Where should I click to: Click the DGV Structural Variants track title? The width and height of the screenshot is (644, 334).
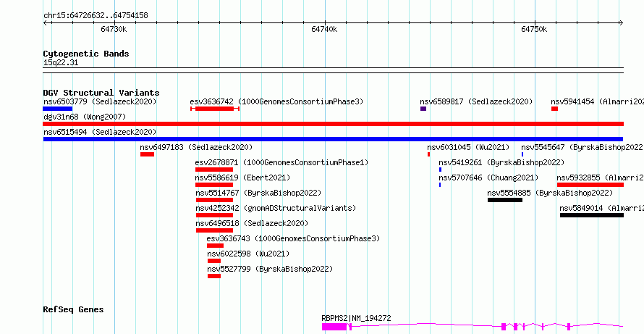click(101, 93)
